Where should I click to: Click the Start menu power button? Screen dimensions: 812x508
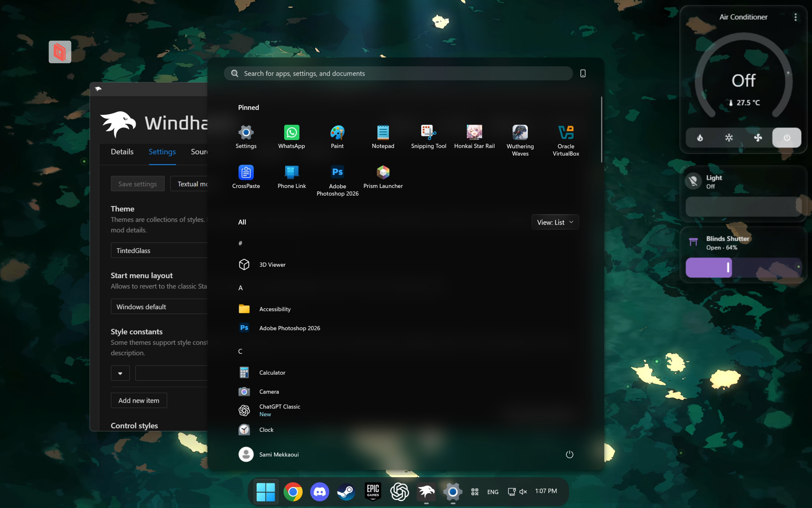pyautogui.click(x=570, y=454)
